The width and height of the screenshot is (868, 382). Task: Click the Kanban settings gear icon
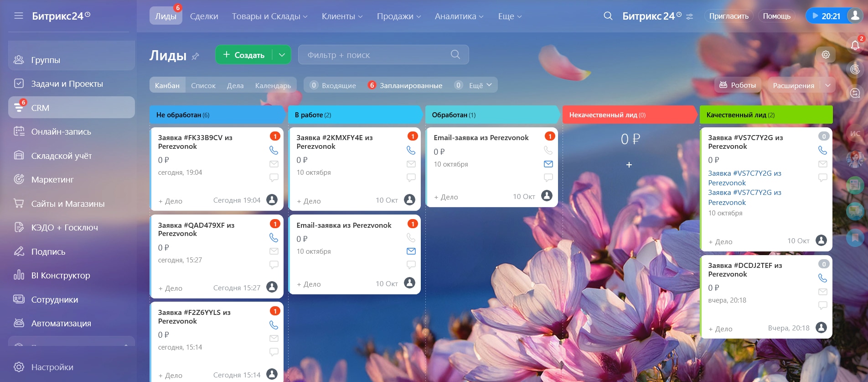826,55
